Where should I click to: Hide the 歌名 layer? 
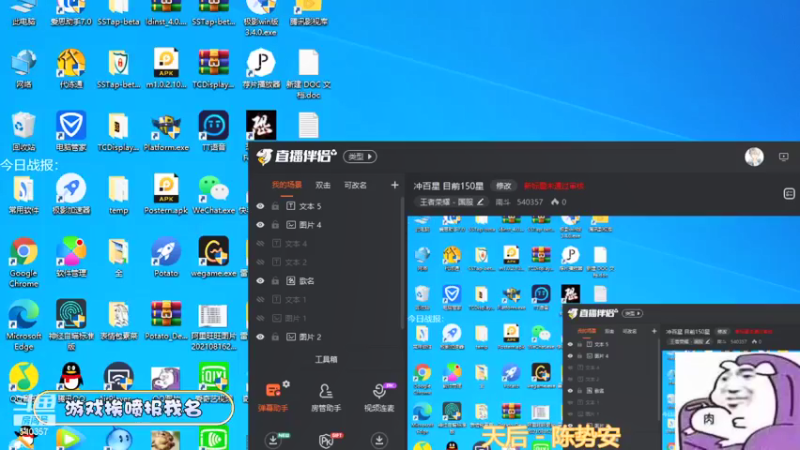[x=260, y=281]
